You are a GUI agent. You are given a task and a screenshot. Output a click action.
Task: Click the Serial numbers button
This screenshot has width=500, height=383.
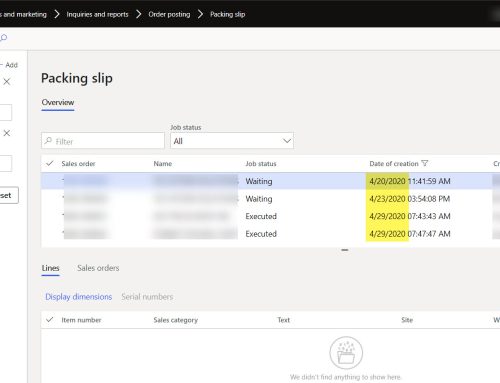click(x=147, y=297)
